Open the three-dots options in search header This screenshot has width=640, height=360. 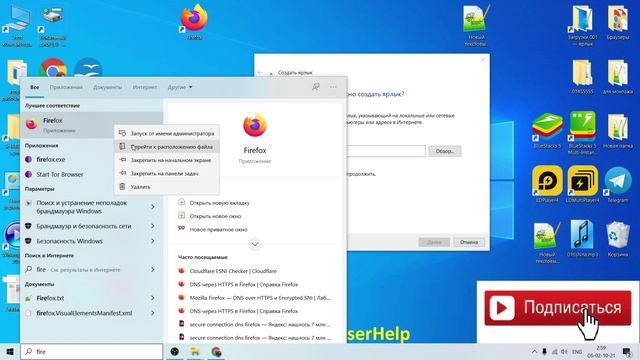pyautogui.click(x=333, y=87)
